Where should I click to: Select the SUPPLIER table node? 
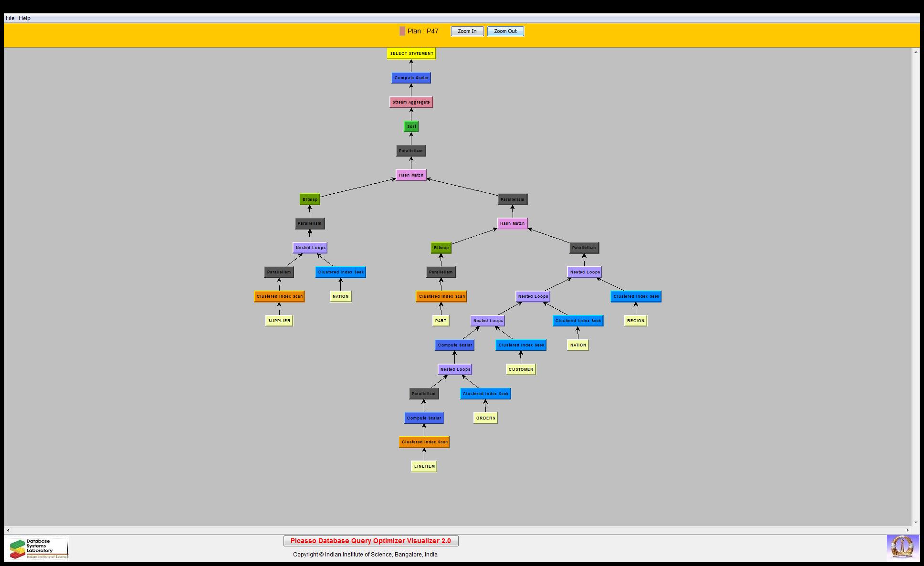(x=279, y=321)
